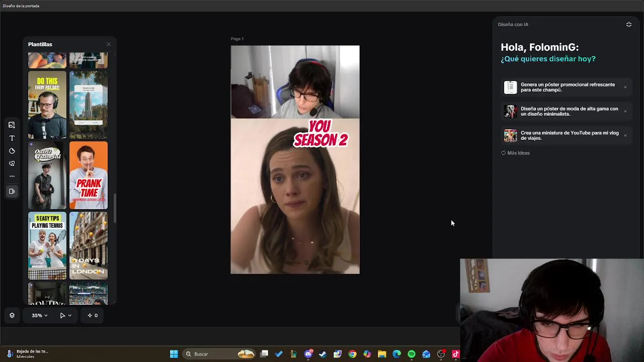Open the pointer tool dropdown

pyautogui.click(x=65, y=315)
